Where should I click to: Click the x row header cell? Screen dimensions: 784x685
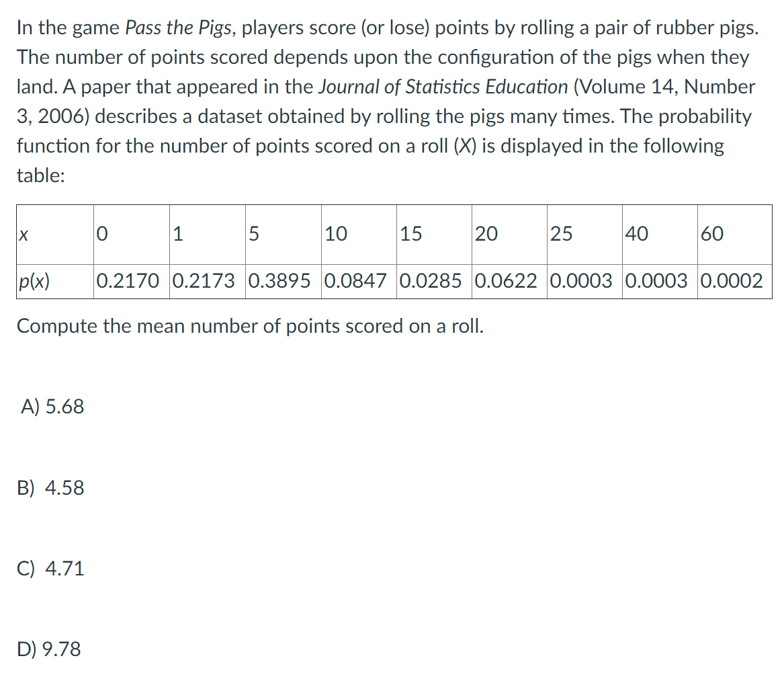click(x=55, y=234)
